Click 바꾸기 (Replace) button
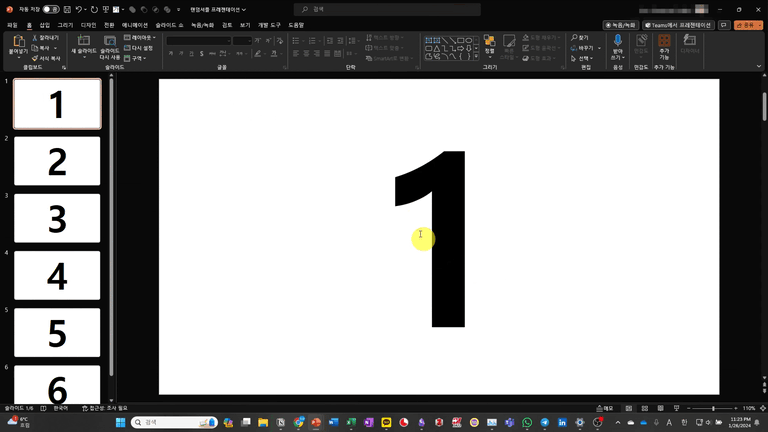The height and width of the screenshot is (432, 768). [582, 48]
